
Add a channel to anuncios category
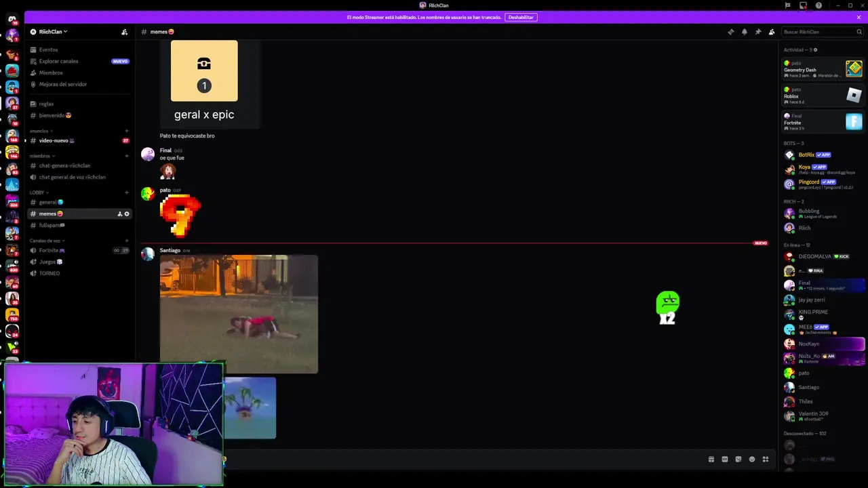(x=127, y=131)
